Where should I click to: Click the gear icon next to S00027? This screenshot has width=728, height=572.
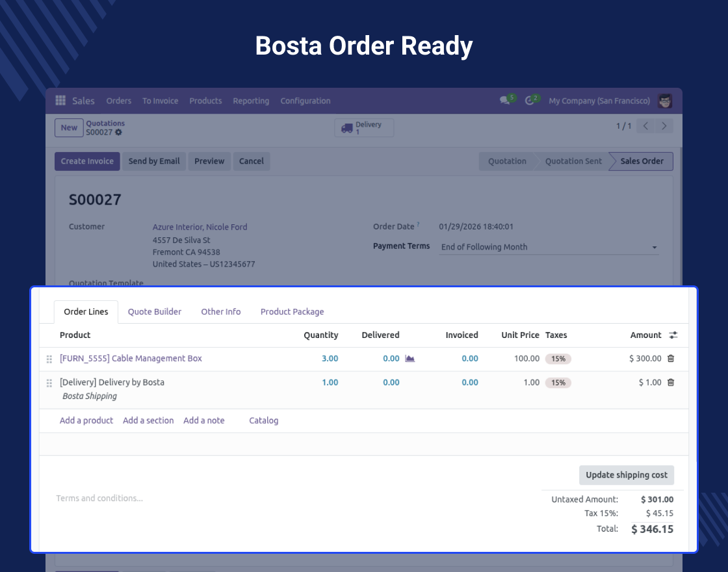point(118,133)
